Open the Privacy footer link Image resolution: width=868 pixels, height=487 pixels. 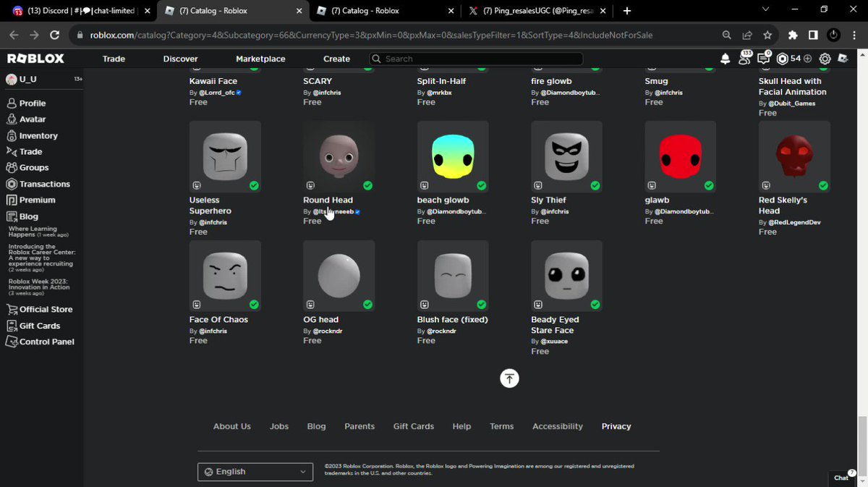point(616,426)
